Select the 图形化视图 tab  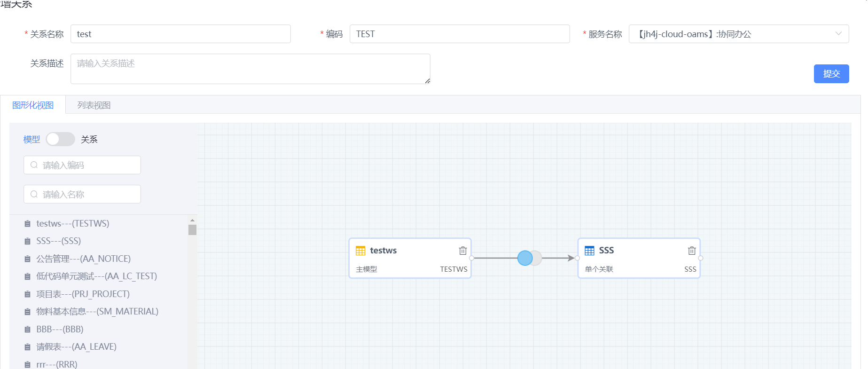tap(33, 105)
